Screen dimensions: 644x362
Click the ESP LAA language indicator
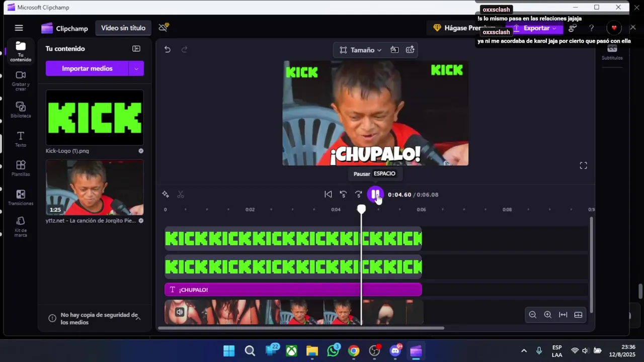pos(557,351)
